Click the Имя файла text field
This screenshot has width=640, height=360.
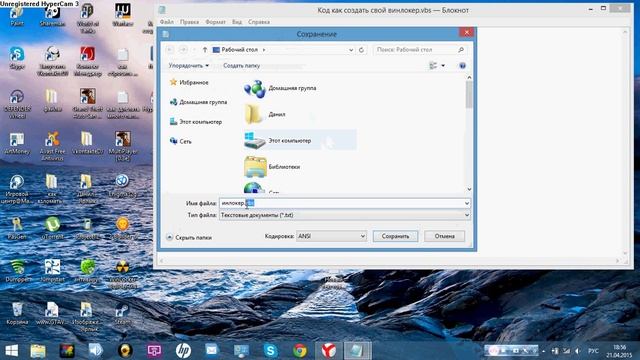point(341,203)
